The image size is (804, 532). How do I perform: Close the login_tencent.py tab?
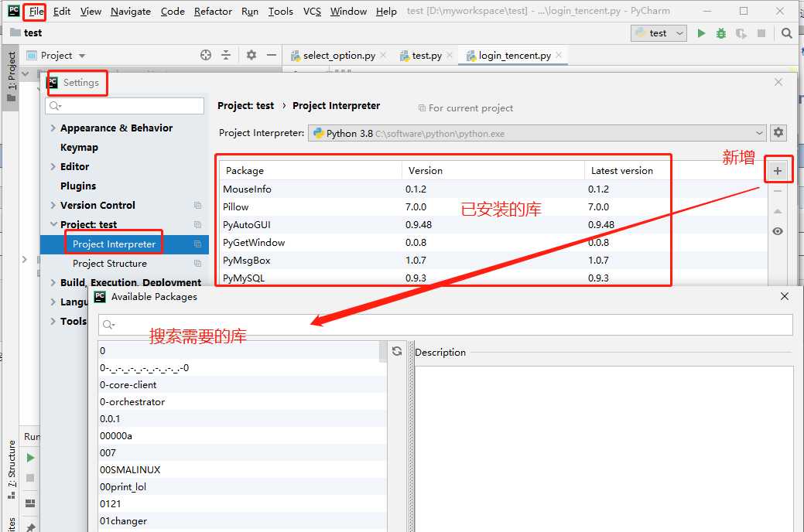coord(559,55)
